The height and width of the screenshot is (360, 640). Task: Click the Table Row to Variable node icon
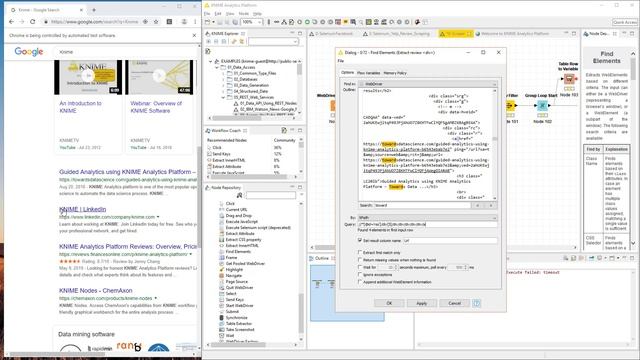[569, 79]
